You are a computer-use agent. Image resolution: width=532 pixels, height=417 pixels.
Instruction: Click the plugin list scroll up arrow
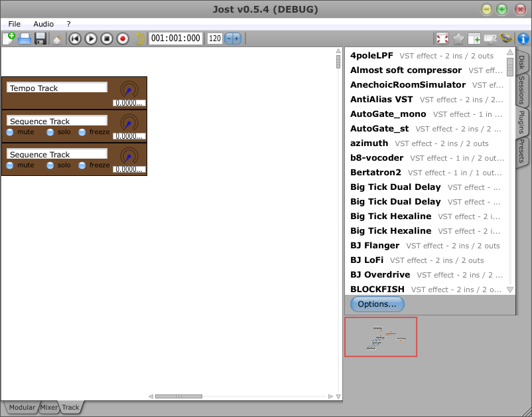pyautogui.click(x=510, y=52)
